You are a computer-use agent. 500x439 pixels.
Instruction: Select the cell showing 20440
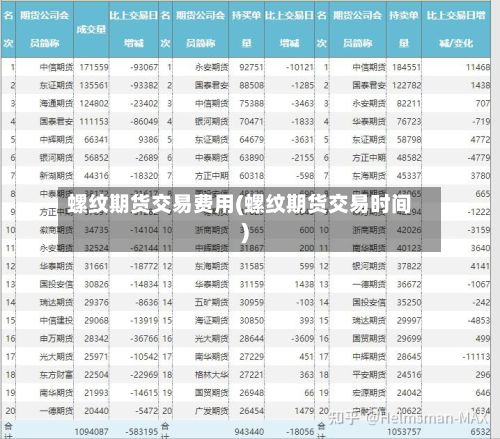[96, 411]
